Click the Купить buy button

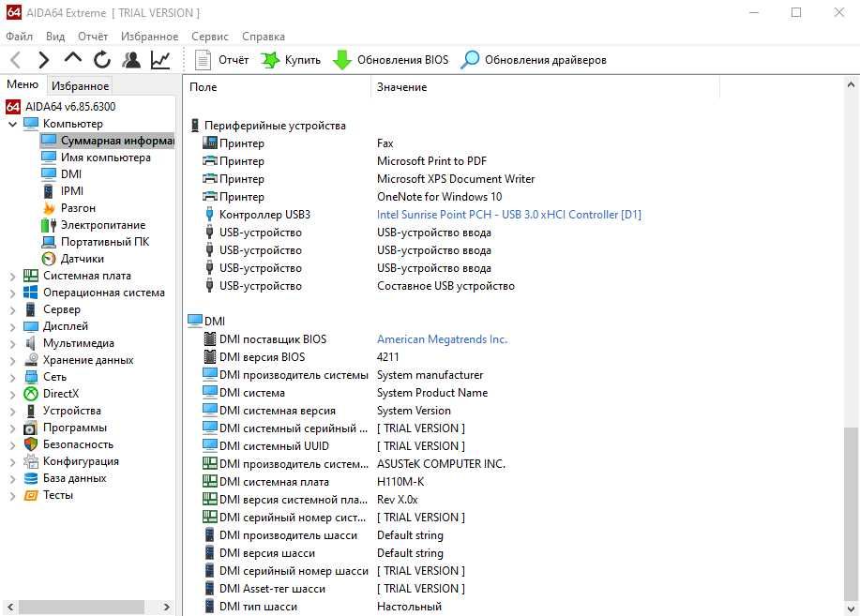click(x=291, y=60)
